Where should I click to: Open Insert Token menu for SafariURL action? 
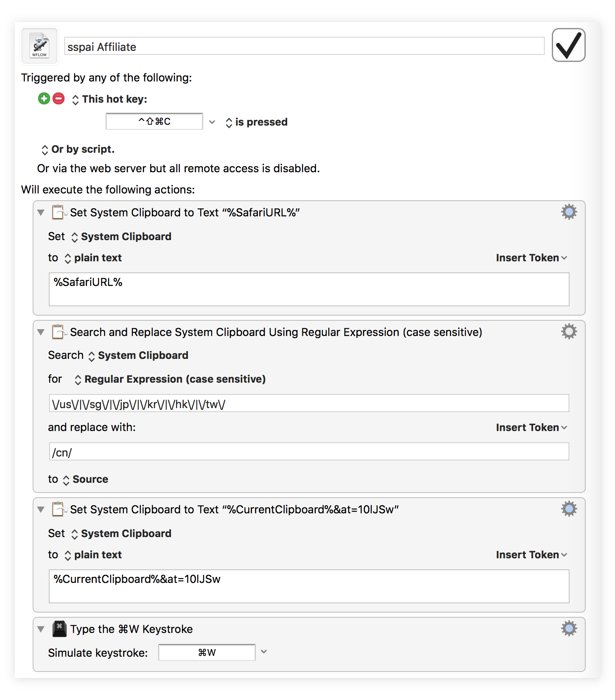531,258
